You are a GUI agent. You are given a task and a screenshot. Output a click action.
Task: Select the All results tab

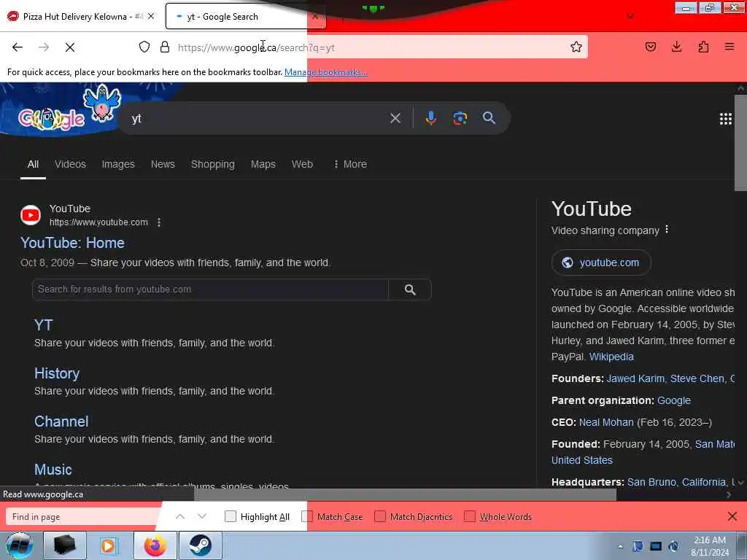(x=33, y=164)
